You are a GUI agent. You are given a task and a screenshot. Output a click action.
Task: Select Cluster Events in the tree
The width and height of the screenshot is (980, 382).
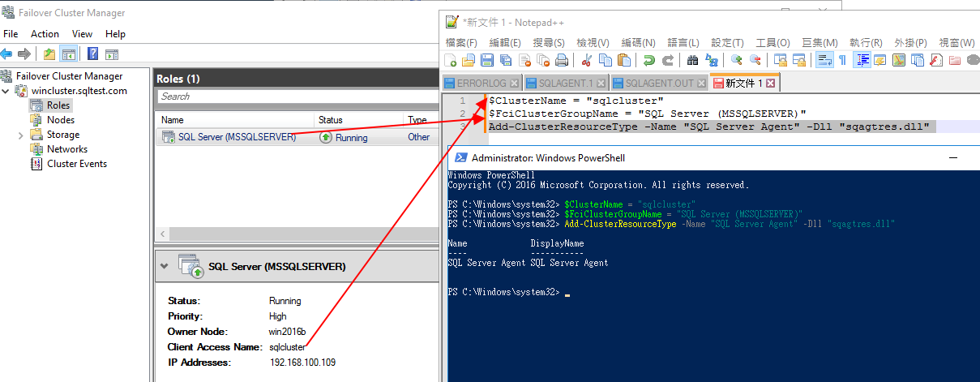tap(77, 164)
